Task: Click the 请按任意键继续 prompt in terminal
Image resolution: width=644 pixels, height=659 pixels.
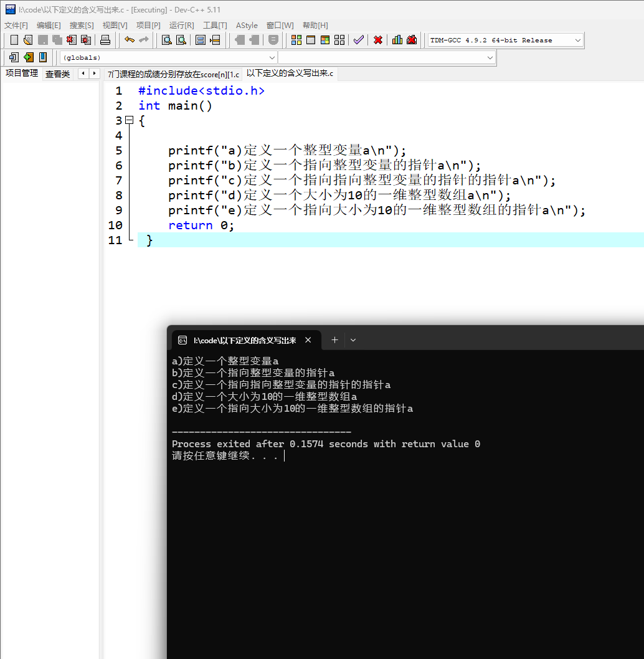Action: (225, 455)
